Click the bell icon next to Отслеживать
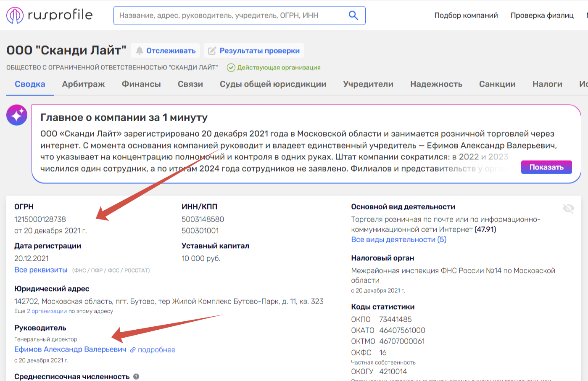Screen dimensions: 588x381 140,51
